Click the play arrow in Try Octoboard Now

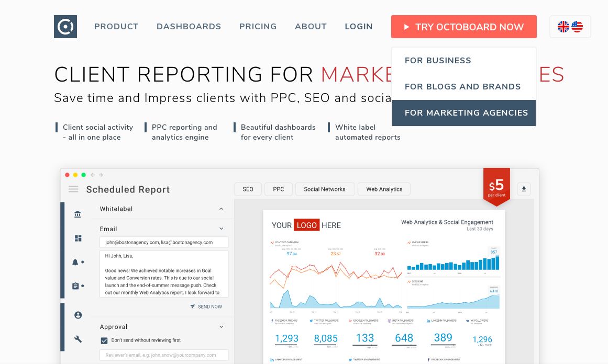(x=406, y=27)
